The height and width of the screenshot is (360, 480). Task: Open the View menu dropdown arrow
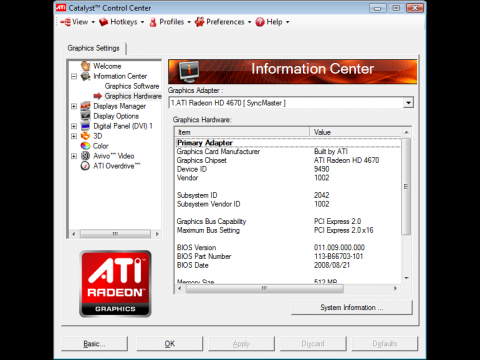coord(93,22)
